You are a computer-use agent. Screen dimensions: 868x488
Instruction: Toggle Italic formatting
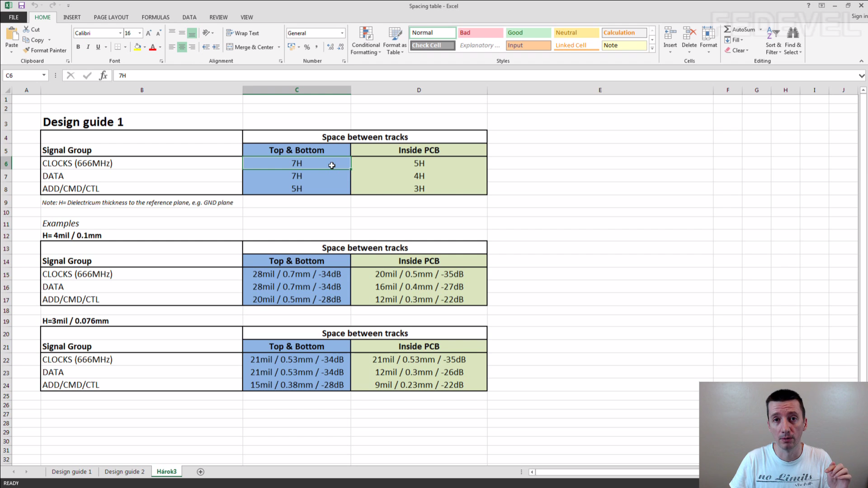88,47
